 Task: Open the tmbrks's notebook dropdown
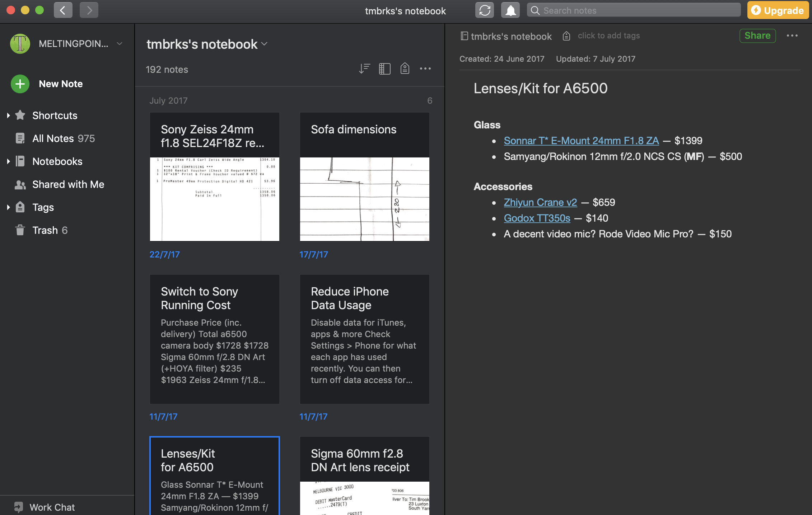[266, 44]
